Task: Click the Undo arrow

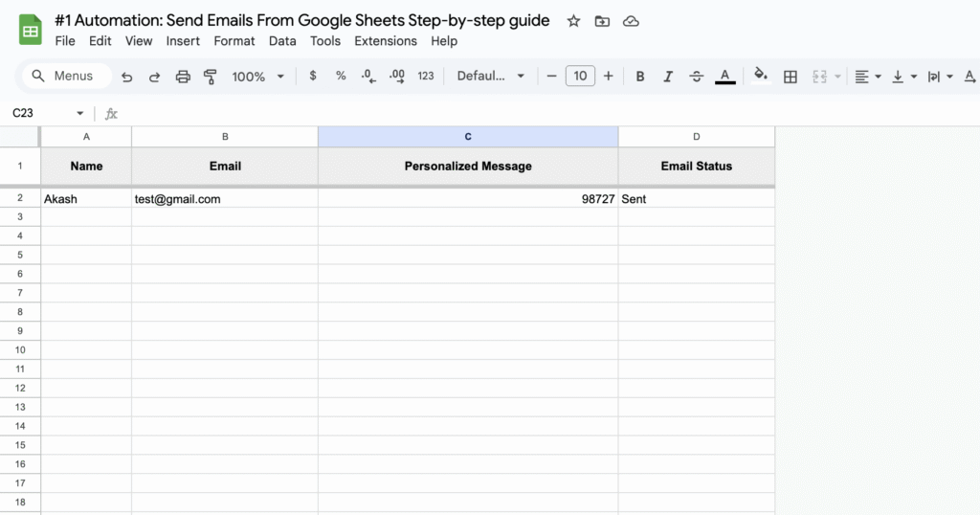Action: pyautogui.click(x=127, y=77)
